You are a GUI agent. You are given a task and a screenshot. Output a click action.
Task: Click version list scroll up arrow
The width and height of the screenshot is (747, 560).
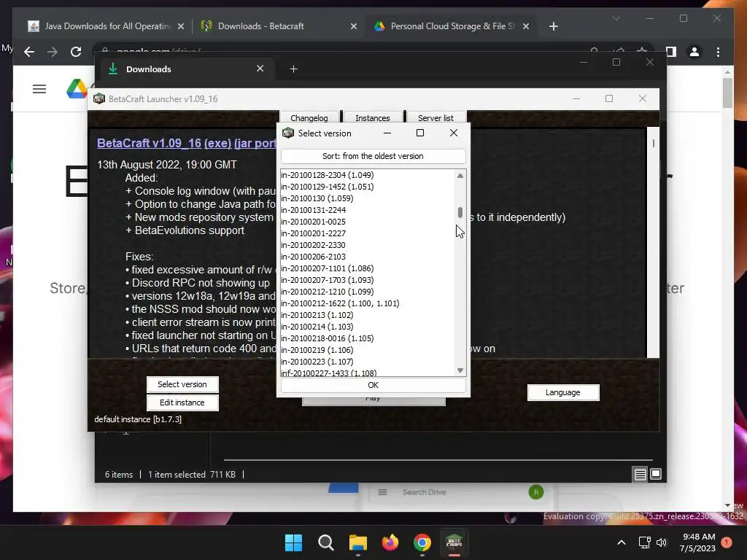tap(460, 176)
